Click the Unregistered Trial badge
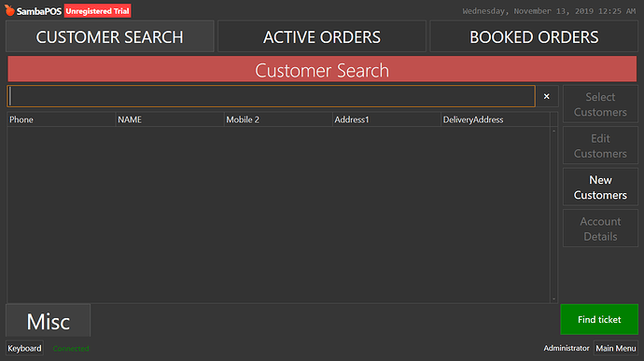The image size is (644, 361). [x=98, y=11]
